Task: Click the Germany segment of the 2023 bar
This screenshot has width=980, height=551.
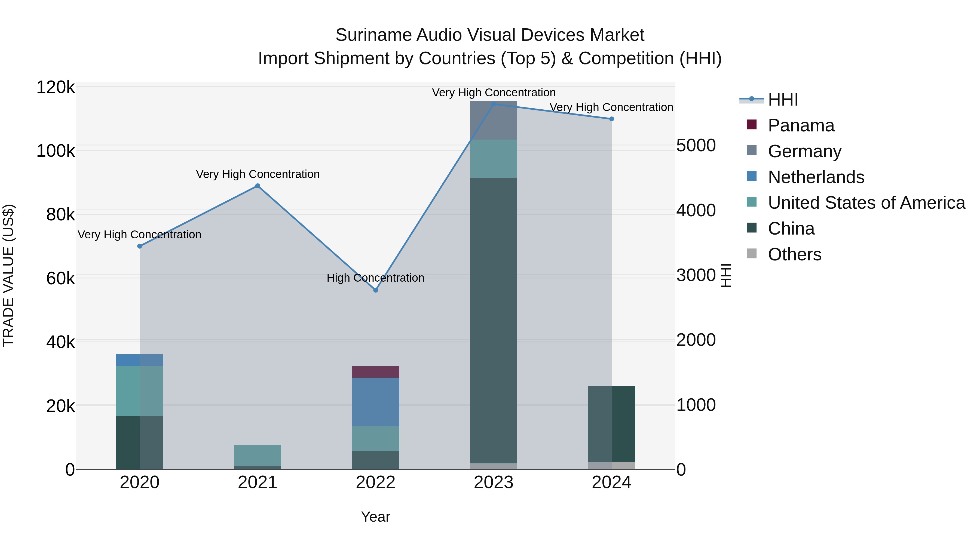Action: point(494,120)
